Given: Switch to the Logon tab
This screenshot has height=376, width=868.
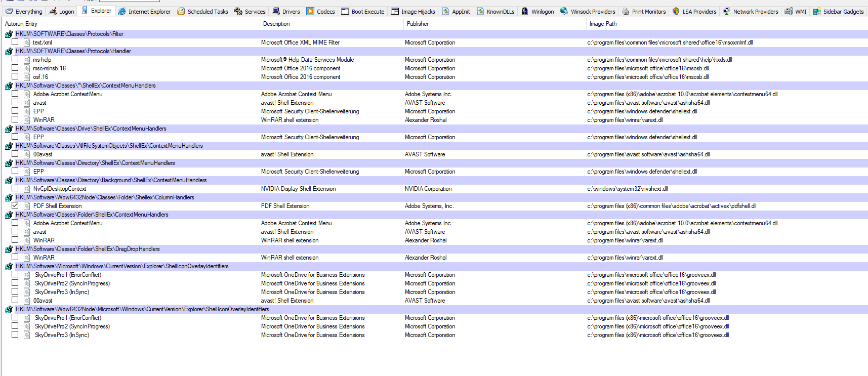Looking at the screenshot, I should pos(61,12).
